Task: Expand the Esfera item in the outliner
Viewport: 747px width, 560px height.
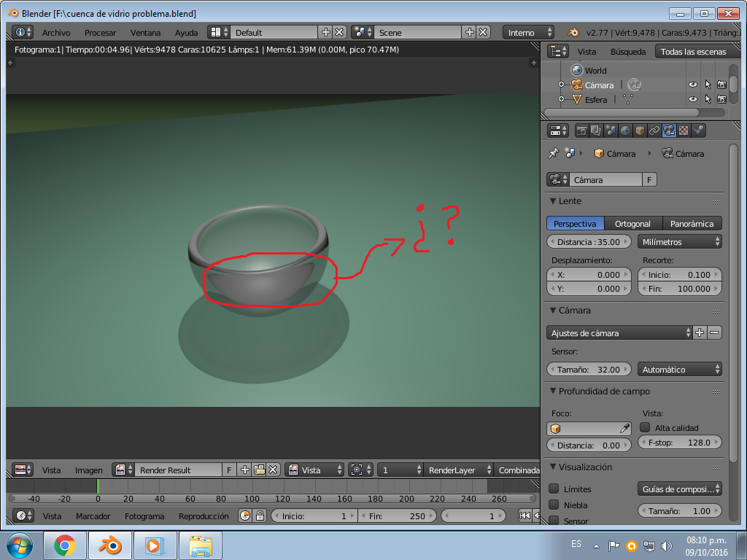Action: [561, 99]
